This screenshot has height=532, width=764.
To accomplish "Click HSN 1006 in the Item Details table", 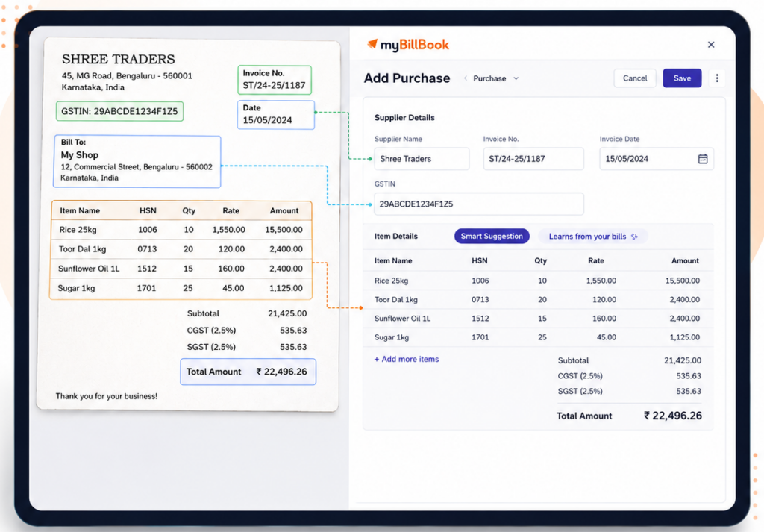I will [x=480, y=281].
